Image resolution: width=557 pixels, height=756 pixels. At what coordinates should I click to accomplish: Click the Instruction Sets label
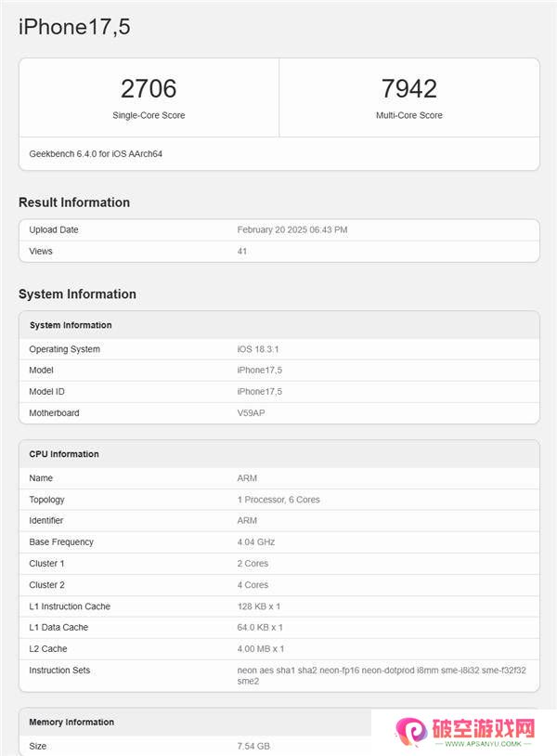[59, 671]
